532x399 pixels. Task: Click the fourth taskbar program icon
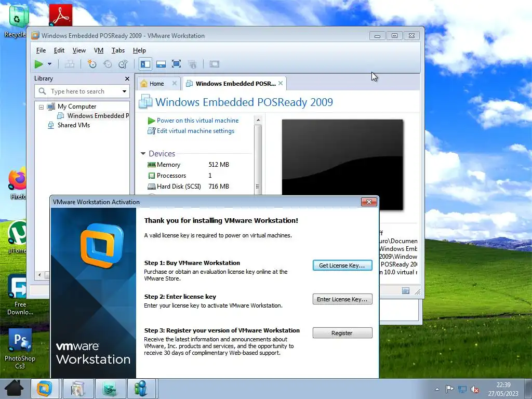click(x=141, y=389)
